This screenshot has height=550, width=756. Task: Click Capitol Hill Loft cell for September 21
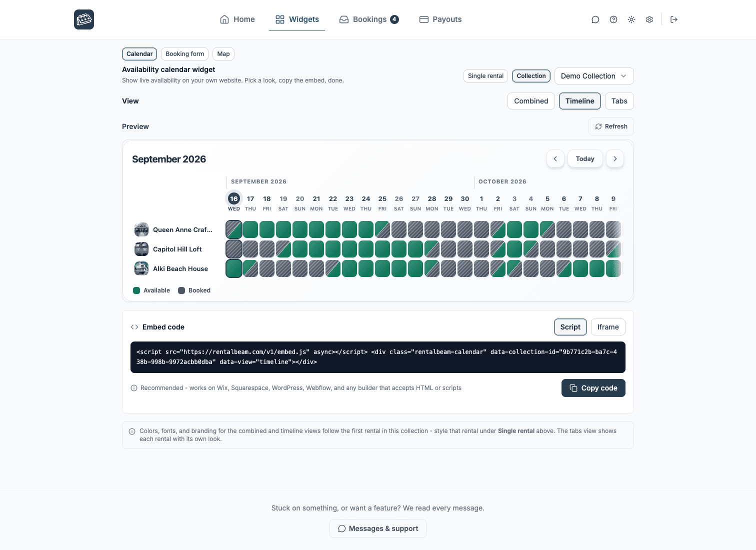pyautogui.click(x=316, y=249)
